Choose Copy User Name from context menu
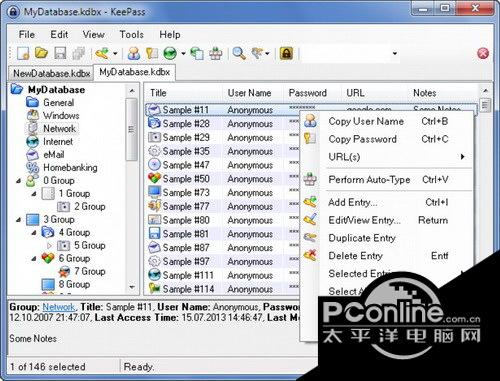Screen dimensions: 500x381 [387, 121]
